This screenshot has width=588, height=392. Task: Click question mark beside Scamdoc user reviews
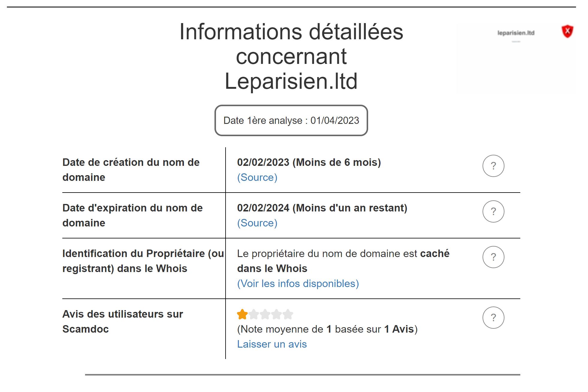pyautogui.click(x=493, y=318)
